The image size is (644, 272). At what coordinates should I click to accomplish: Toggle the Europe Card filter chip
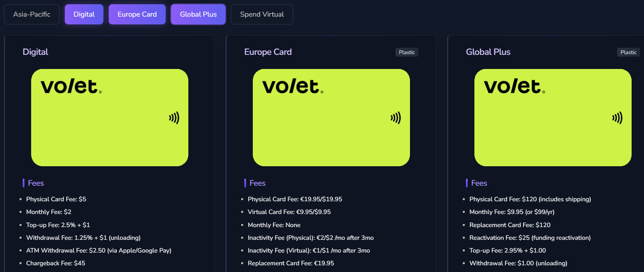(137, 15)
